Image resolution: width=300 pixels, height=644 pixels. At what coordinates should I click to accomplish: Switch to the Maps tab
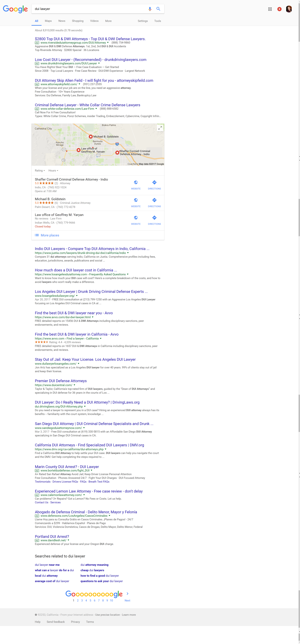point(48,21)
